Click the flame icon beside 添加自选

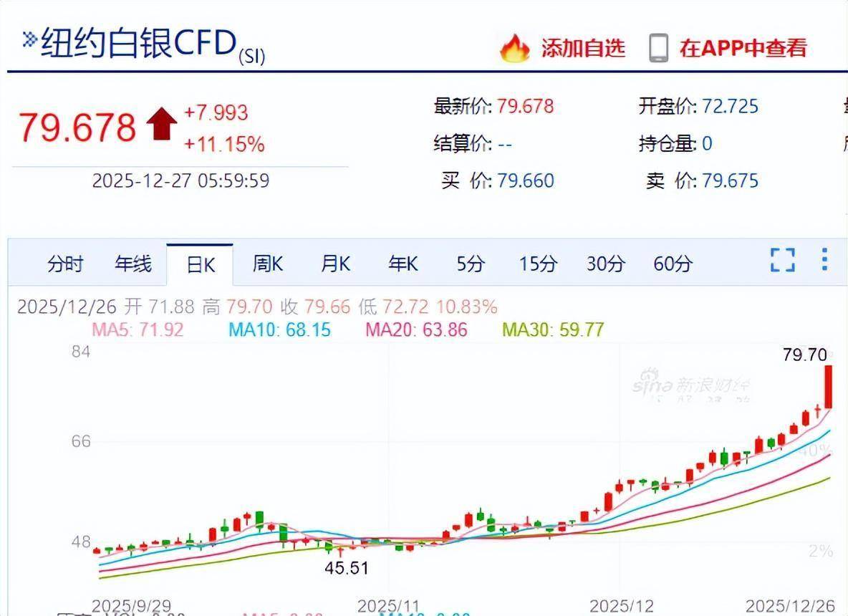tap(514, 49)
